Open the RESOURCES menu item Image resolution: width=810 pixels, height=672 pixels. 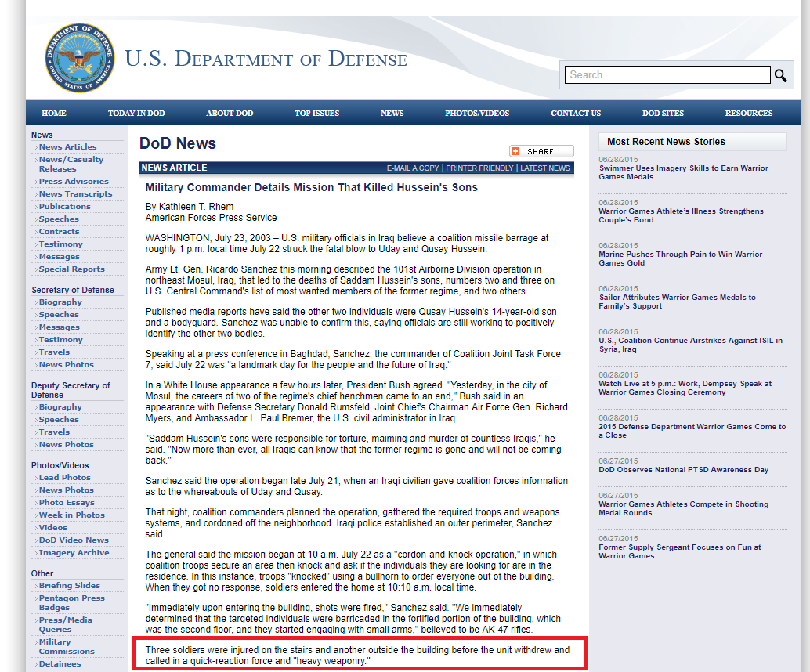[x=749, y=113]
